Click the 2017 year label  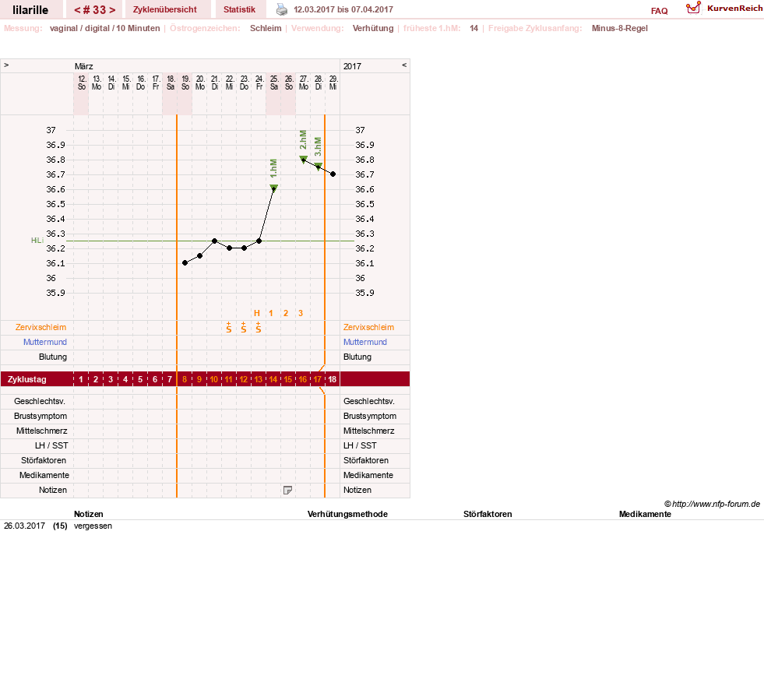352,66
